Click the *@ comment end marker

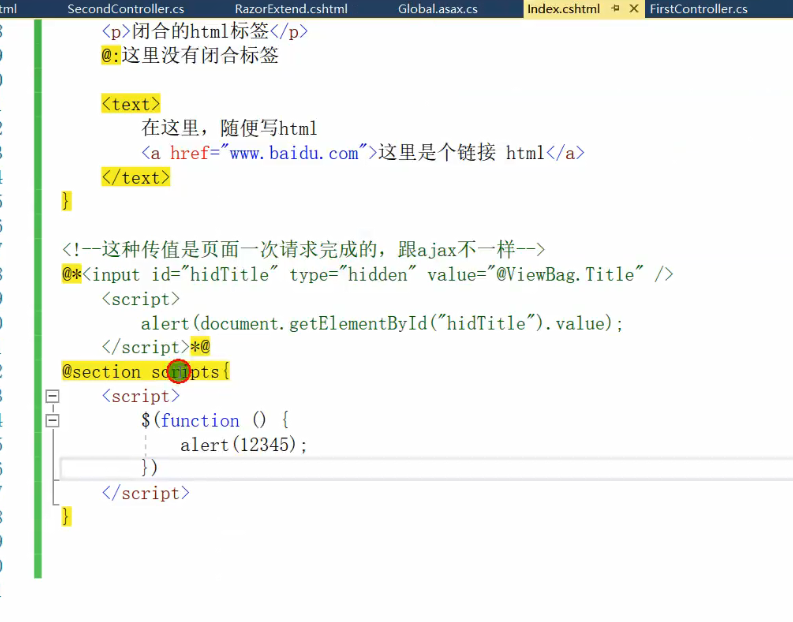[x=200, y=347]
